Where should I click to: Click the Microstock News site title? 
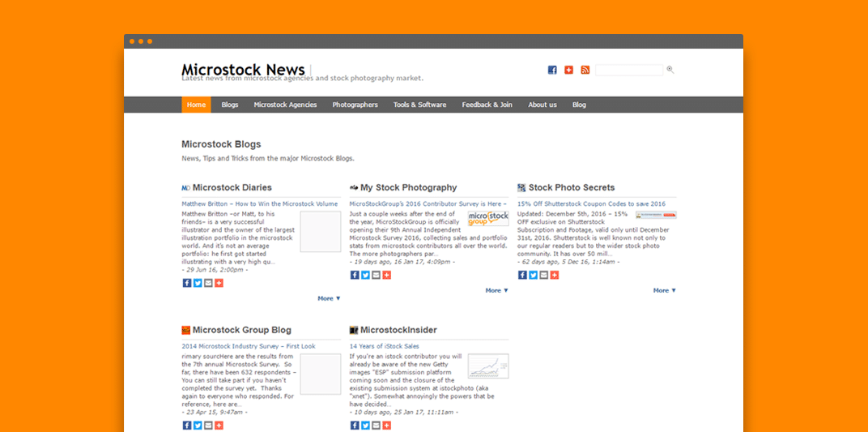[x=243, y=70]
